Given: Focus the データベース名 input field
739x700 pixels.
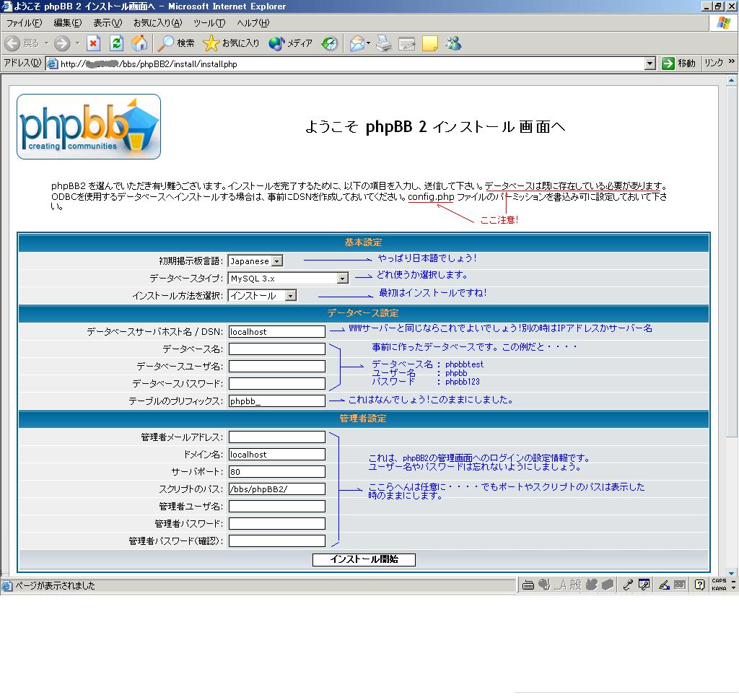Looking at the screenshot, I should (276, 349).
